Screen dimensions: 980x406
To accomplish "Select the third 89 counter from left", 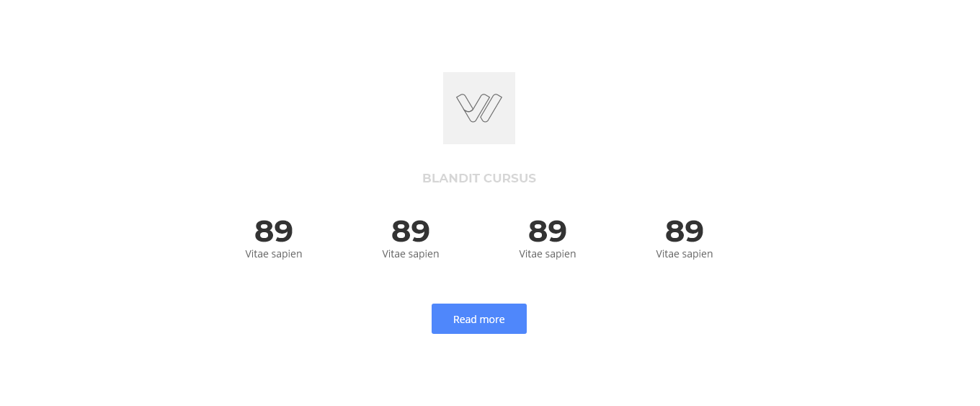I will tap(548, 231).
